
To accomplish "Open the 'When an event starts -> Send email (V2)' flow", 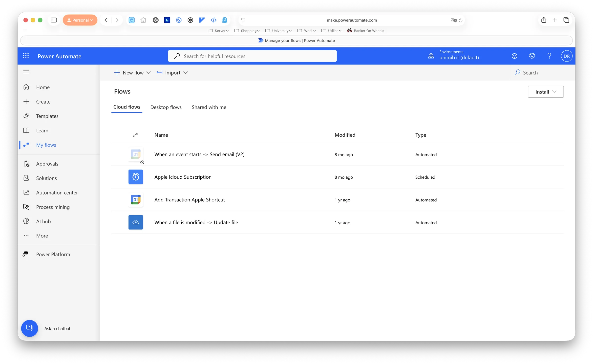I will point(199,154).
